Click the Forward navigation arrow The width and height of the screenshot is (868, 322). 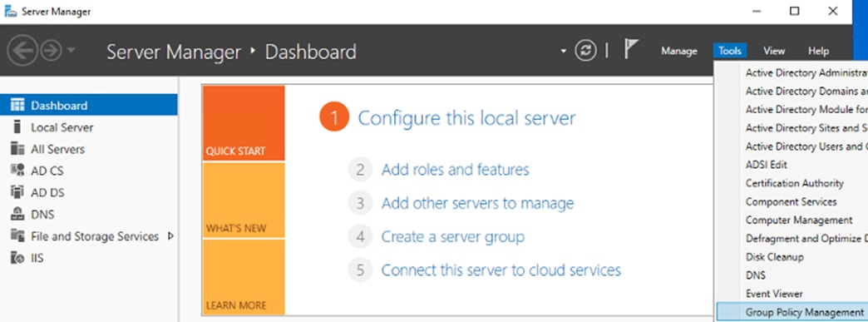pyautogui.click(x=51, y=51)
